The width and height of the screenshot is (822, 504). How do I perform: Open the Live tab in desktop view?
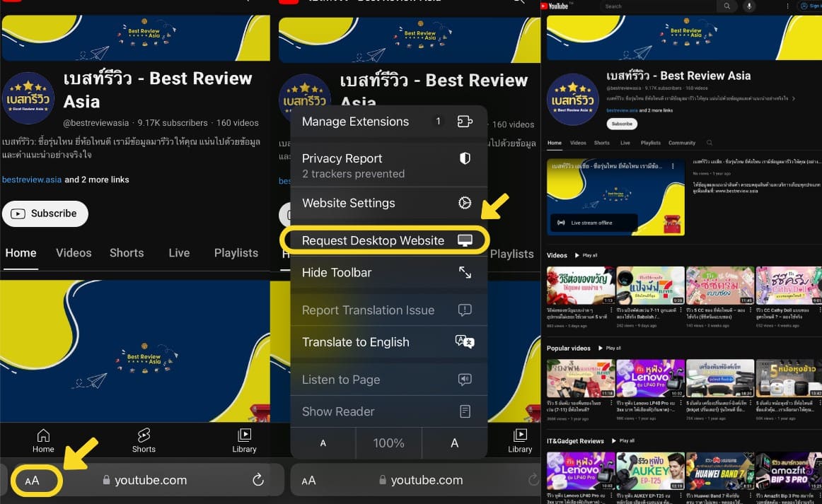coord(625,143)
